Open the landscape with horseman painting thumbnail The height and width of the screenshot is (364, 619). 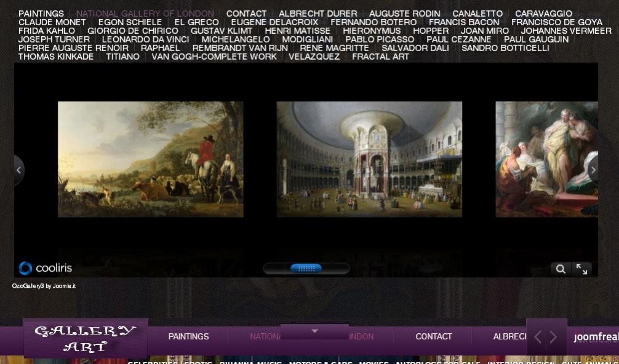tap(150, 159)
